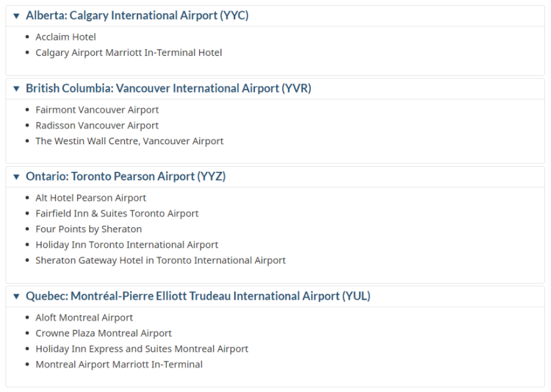Collapse the Quebec Montréal airport triangle
This screenshot has height=392, width=551.
[x=17, y=296]
